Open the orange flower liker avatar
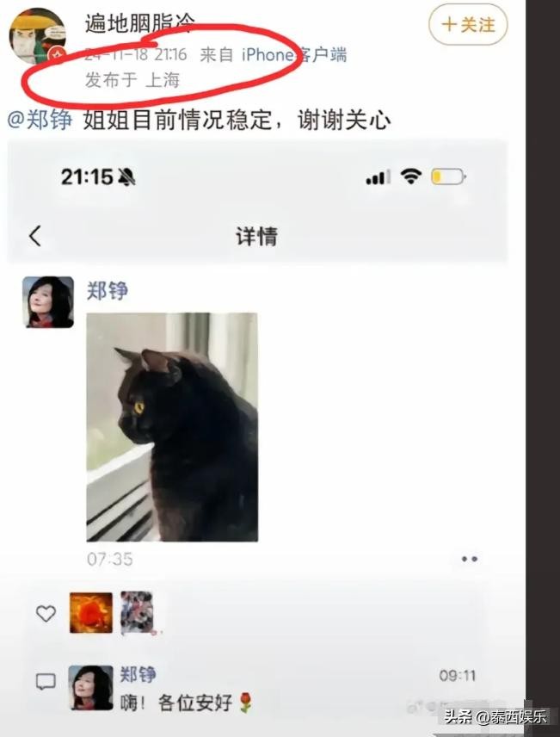Image resolution: width=560 pixels, height=737 pixels. tap(91, 612)
